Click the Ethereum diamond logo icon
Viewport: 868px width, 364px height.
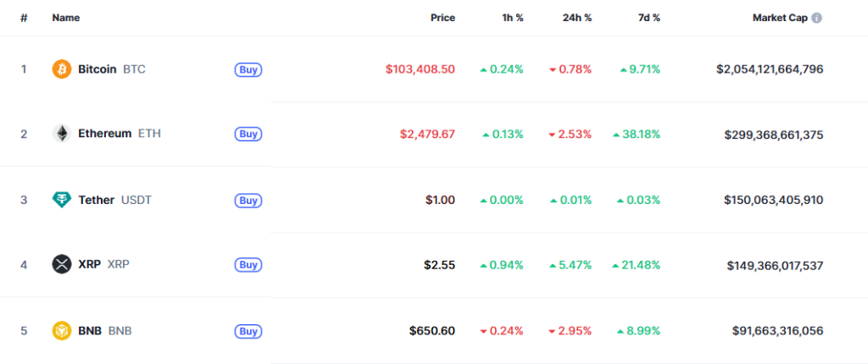coord(61,134)
